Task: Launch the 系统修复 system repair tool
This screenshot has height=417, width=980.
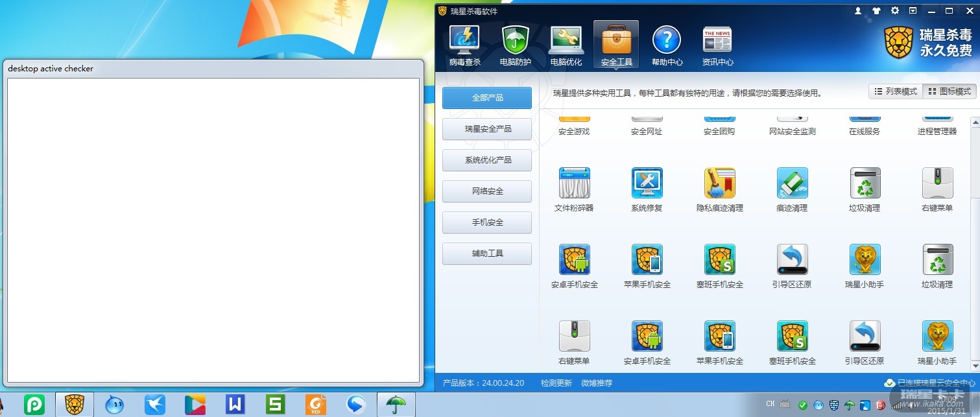Action: [x=647, y=184]
